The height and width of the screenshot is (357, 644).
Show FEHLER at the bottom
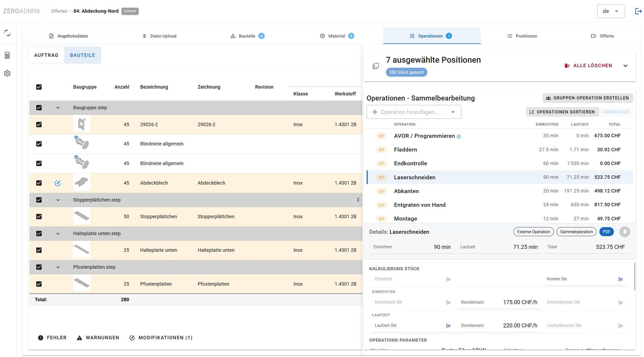[52, 338]
